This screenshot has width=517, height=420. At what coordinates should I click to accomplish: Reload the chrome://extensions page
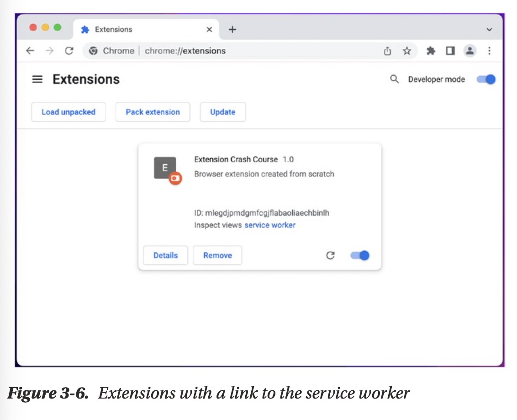coord(69,51)
